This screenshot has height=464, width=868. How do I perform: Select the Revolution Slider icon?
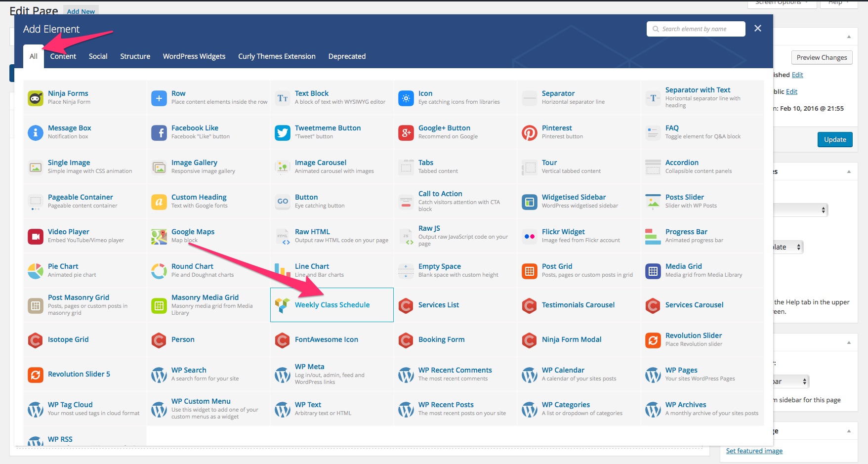(x=653, y=340)
